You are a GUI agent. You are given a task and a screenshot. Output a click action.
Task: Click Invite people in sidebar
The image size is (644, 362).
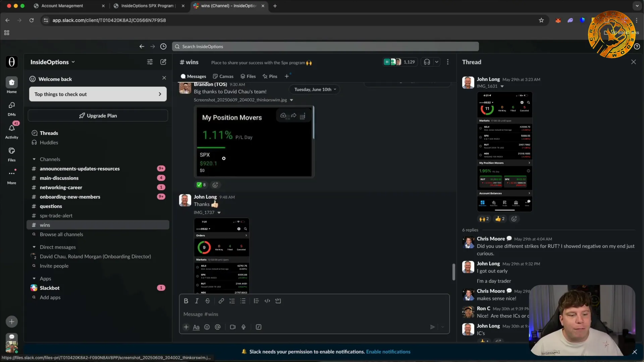pos(54,266)
